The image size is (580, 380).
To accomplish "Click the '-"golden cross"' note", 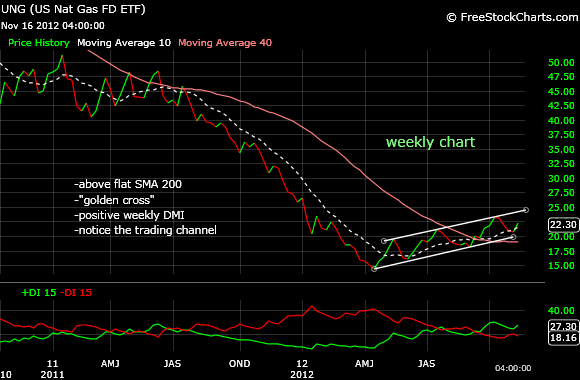I will [x=114, y=200].
